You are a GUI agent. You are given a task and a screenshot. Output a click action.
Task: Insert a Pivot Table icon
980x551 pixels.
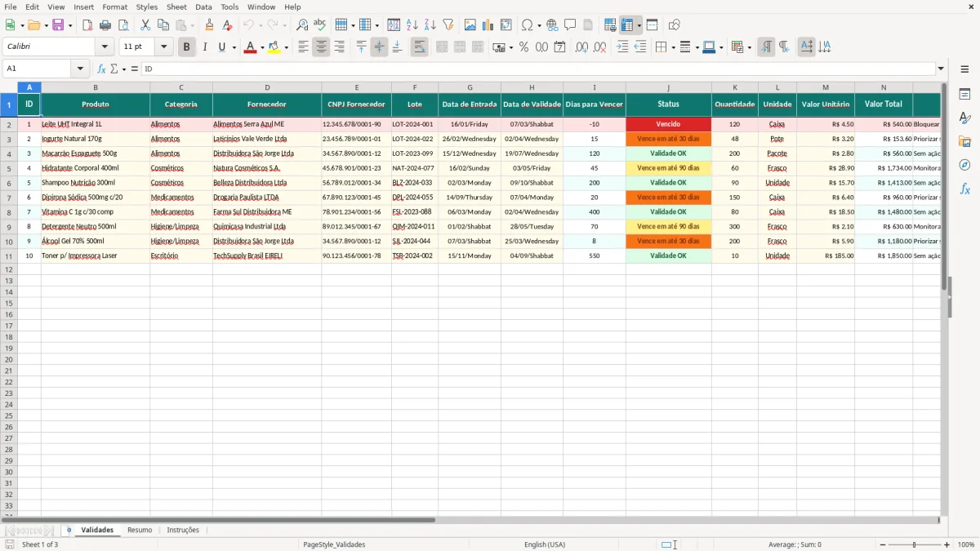(x=506, y=25)
